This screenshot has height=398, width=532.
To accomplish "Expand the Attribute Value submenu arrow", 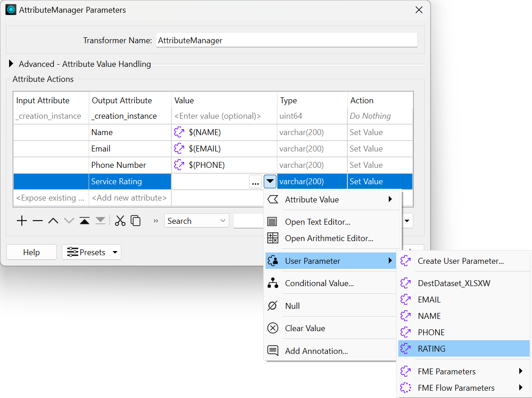I will point(390,199).
